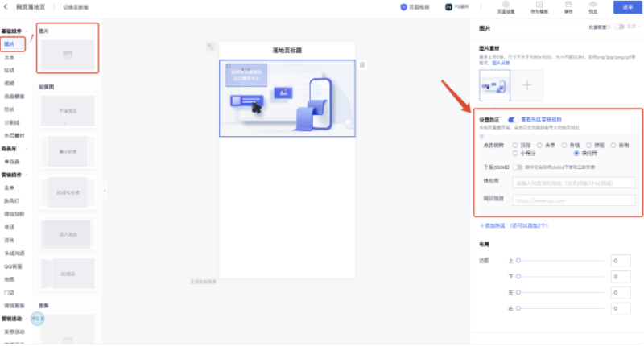The height and width of the screenshot is (346, 644).
Task: Collapse the 营销组件 section
Action: [27, 174]
